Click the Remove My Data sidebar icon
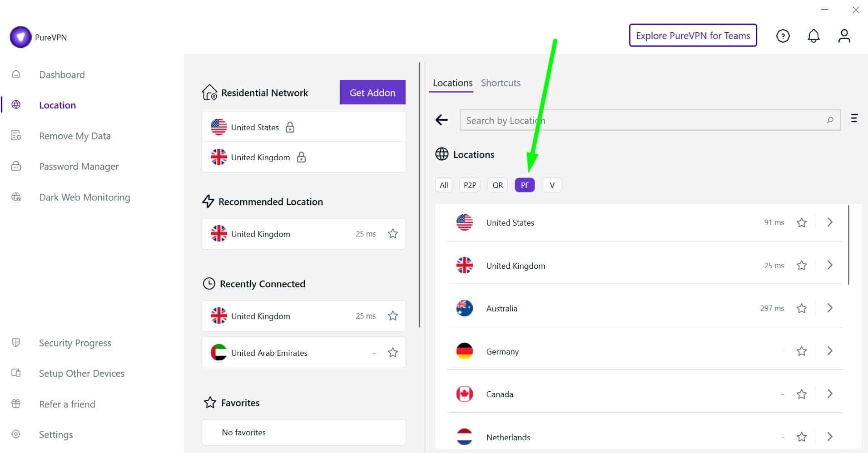Viewport: 868px width, 453px height. click(x=16, y=136)
